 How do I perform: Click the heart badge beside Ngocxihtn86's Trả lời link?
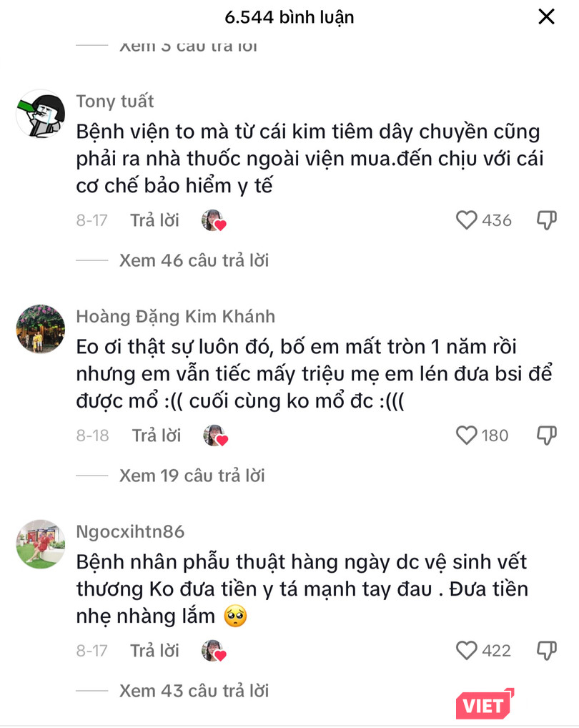click(217, 651)
